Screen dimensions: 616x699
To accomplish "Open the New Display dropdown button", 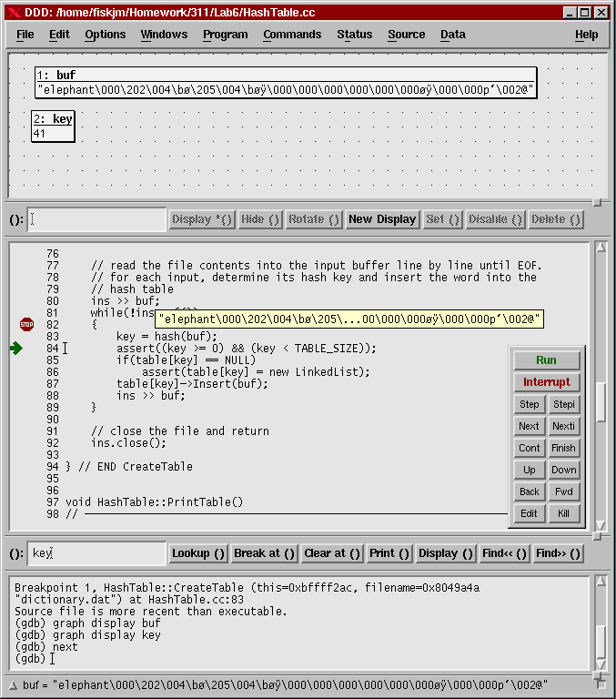I will (x=382, y=219).
